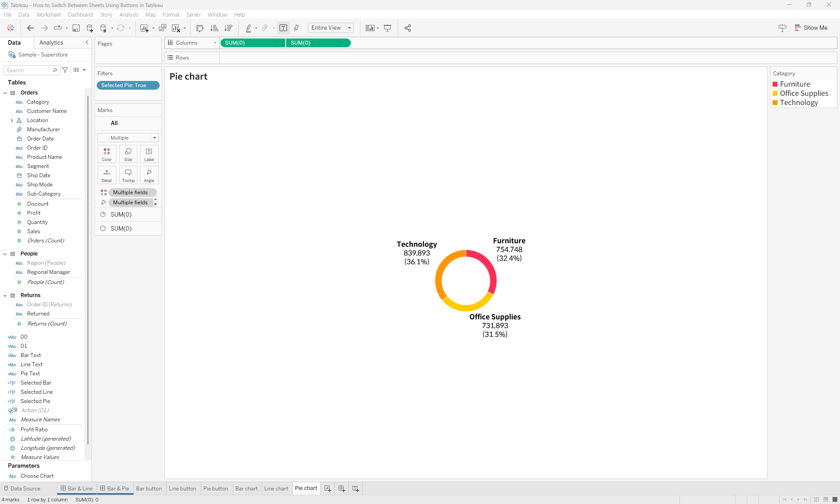840x504 pixels.
Task: Collapse the Orders table in the data pane
Action: tap(5, 92)
